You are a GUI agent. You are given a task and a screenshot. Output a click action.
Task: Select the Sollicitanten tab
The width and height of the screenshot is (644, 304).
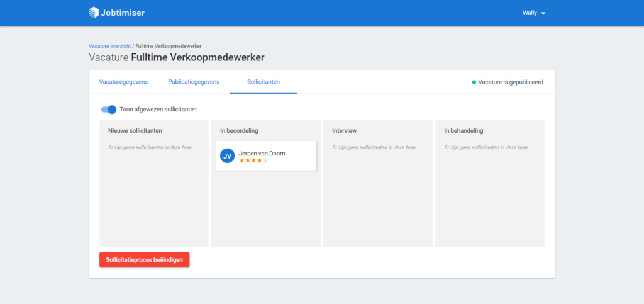(264, 82)
